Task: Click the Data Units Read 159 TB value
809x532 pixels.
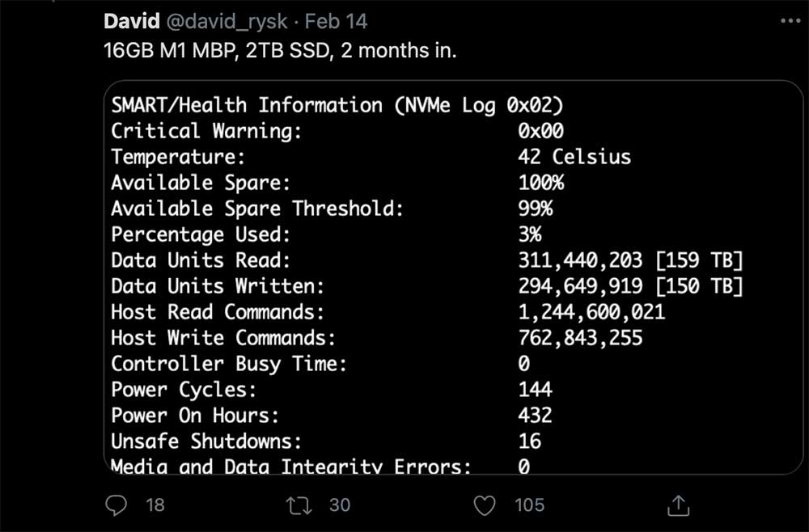Action: tap(630, 260)
